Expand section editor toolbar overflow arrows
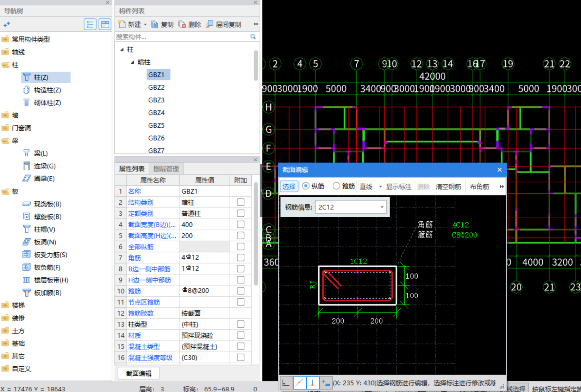 pyautogui.click(x=502, y=186)
